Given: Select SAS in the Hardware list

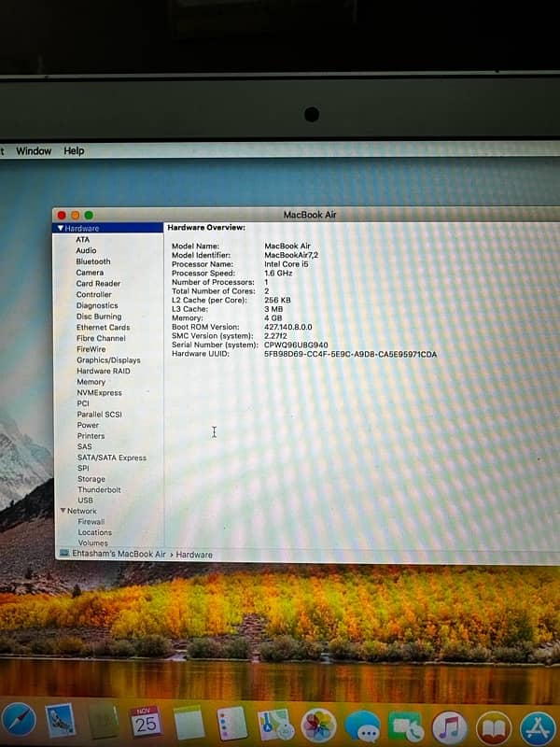Looking at the screenshot, I should coord(85,446).
